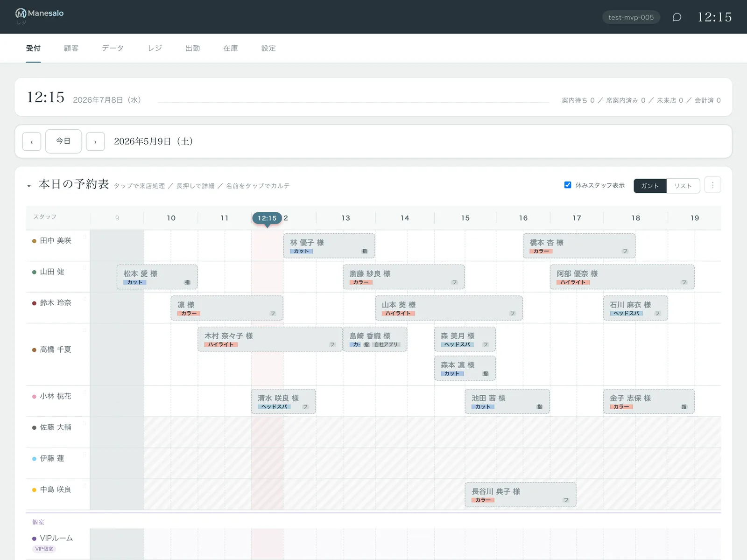Collapse the 本日の予約表 section
This screenshot has height=560, width=747.
29,186
